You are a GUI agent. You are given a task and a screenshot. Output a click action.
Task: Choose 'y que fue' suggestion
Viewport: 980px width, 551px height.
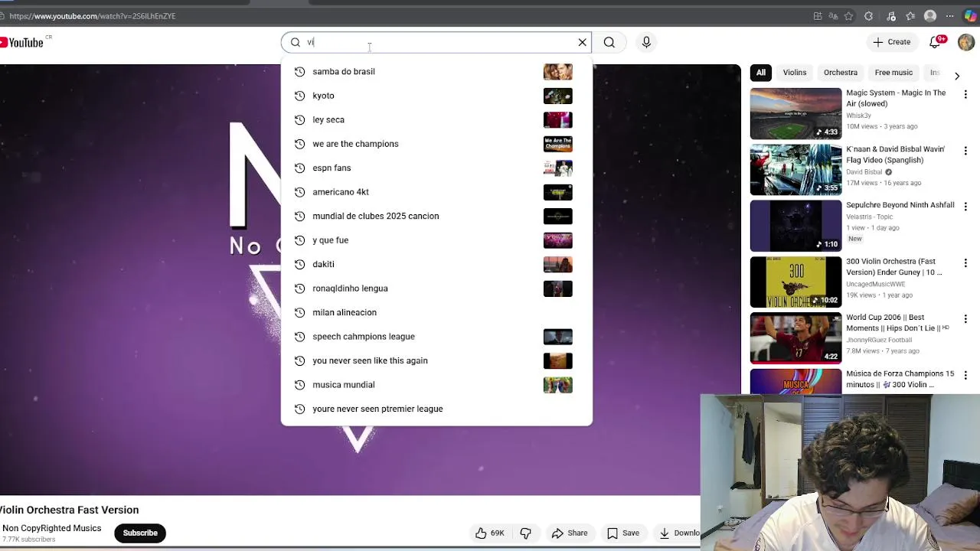(436, 240)
